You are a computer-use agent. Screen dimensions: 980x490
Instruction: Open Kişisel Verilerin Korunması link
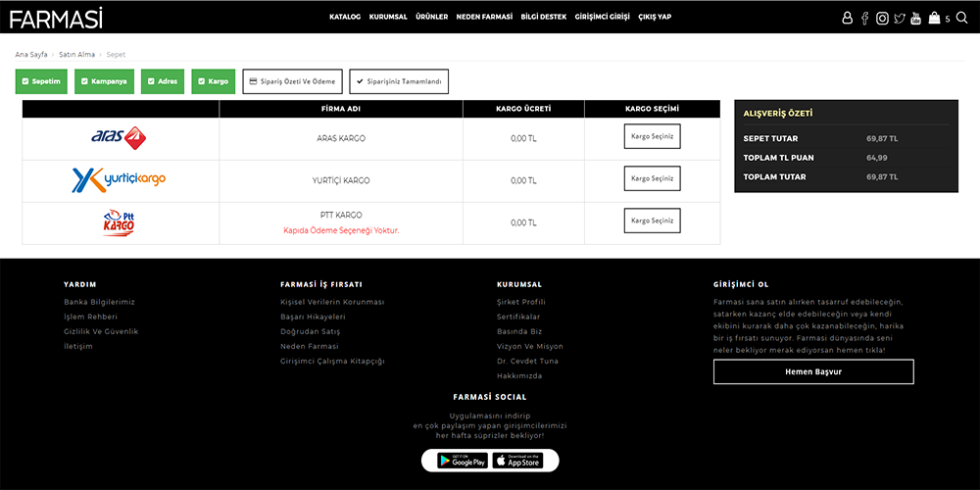(x=332, y=302)
